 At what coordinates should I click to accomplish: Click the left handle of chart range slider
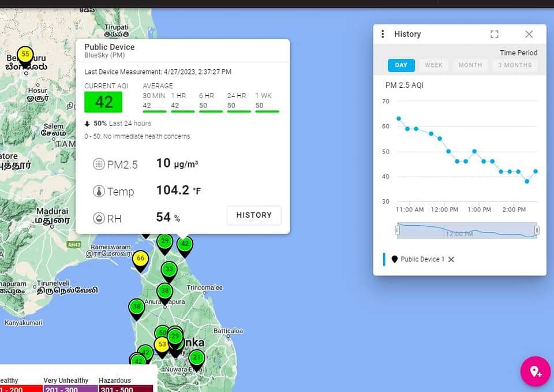pos(397,230)
